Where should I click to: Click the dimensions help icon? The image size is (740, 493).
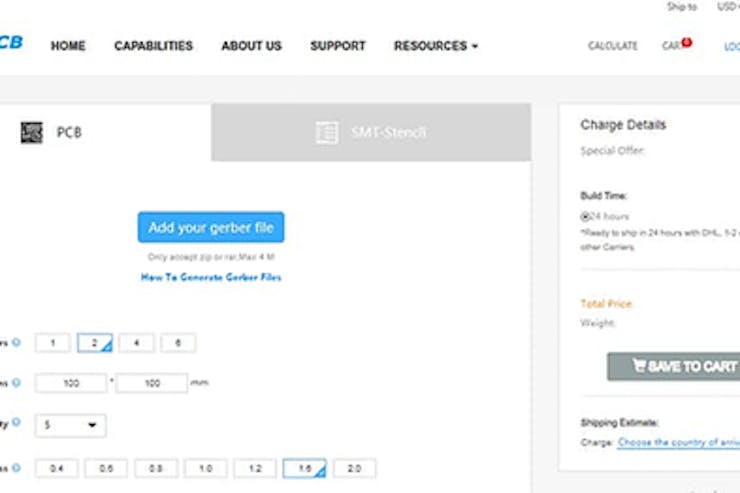pos(17,382)
